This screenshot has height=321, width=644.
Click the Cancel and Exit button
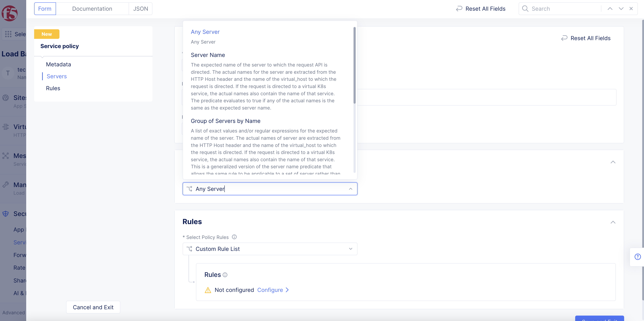tap(93, 307)
